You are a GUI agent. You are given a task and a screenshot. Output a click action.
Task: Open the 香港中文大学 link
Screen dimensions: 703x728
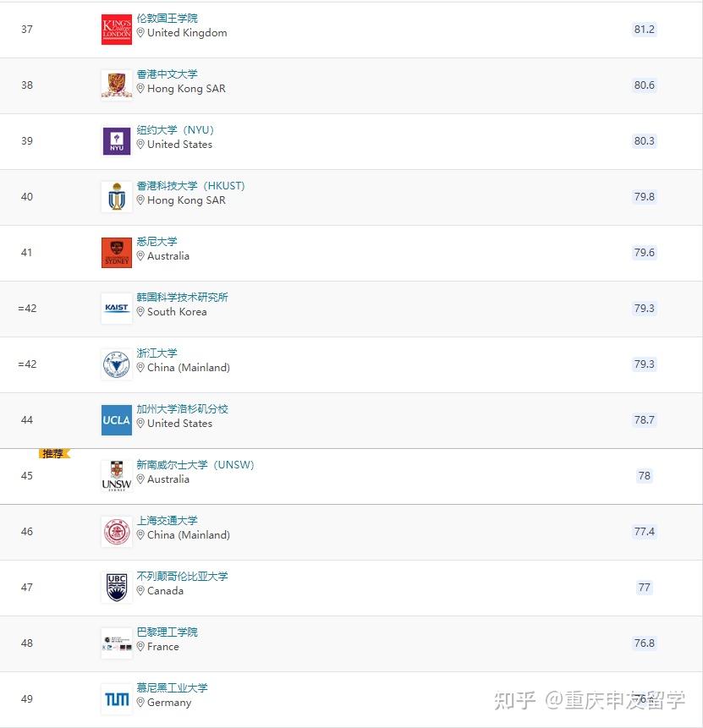167,74
